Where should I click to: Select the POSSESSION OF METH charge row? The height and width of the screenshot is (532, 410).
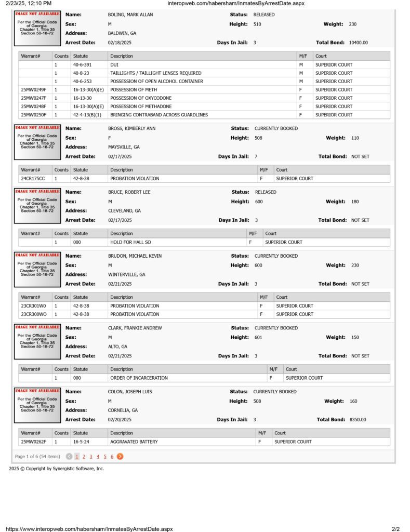tap(204, 89)
